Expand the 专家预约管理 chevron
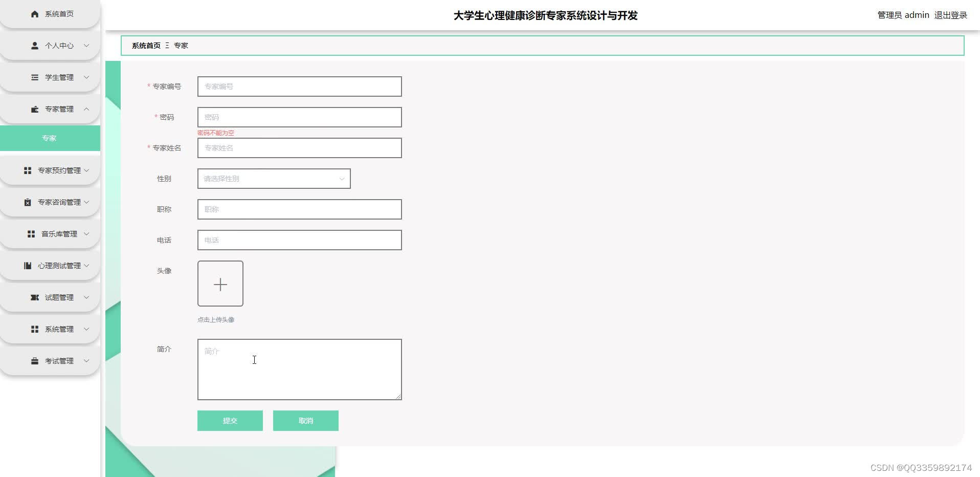 click(x=86, y=170)
